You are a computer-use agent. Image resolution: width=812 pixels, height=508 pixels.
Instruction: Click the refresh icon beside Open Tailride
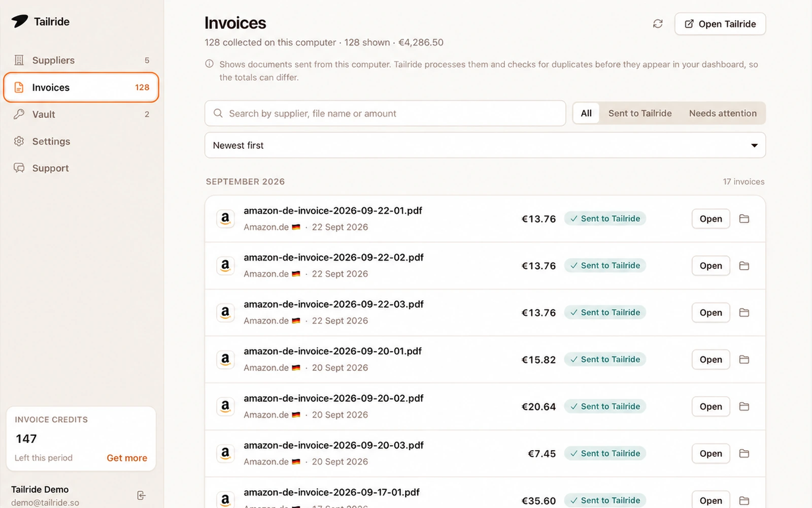(658, 24)
